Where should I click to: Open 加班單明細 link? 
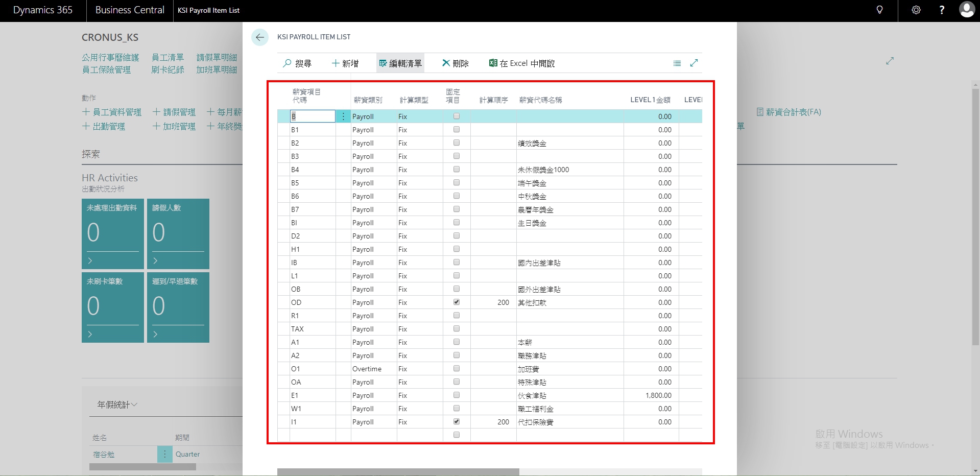coord(217,69)
